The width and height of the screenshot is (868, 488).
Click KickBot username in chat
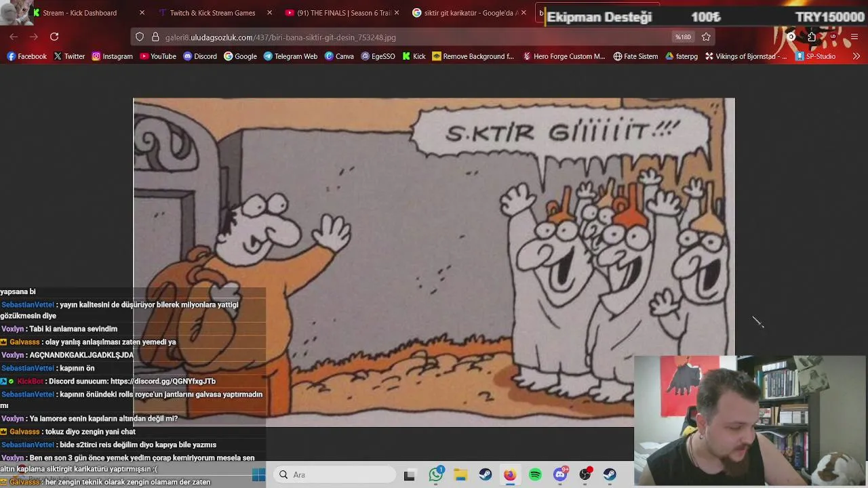click(30, 381)
